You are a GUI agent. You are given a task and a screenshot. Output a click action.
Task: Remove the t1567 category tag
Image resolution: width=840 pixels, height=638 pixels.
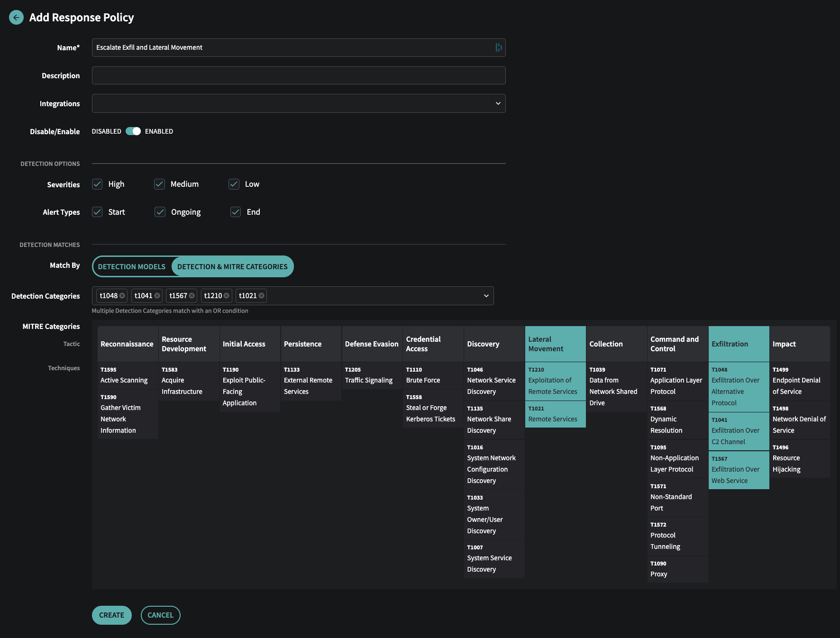pos(192,296)
